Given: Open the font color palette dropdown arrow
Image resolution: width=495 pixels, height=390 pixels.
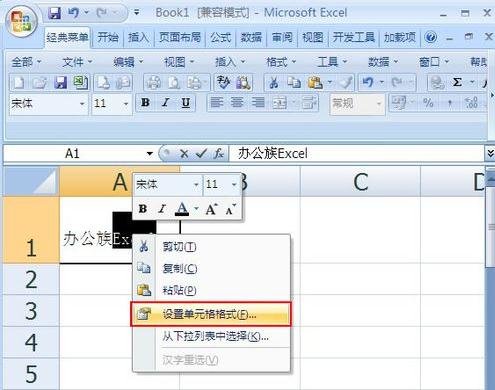Looking at the screenshot, I should [196, 209].
